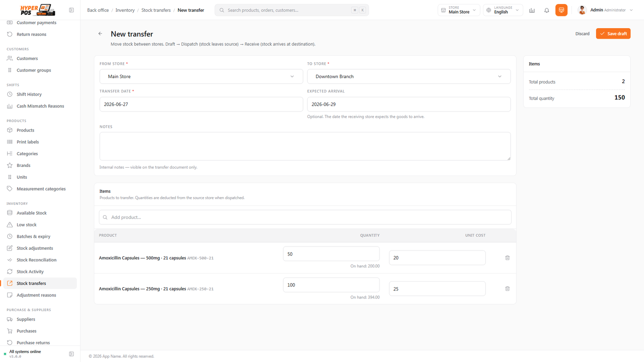Open the orange POS screen button
The image size is (644, 362).
[561, 10]
